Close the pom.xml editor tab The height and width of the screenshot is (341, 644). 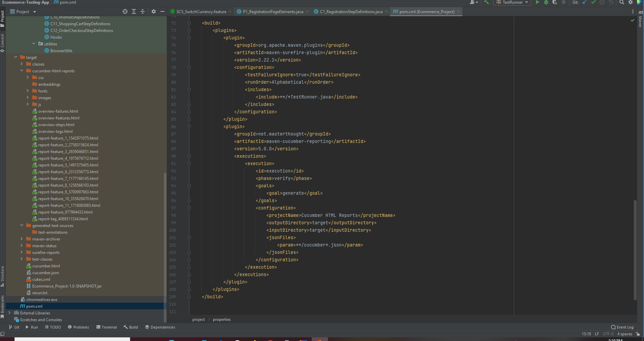[458, 12]
